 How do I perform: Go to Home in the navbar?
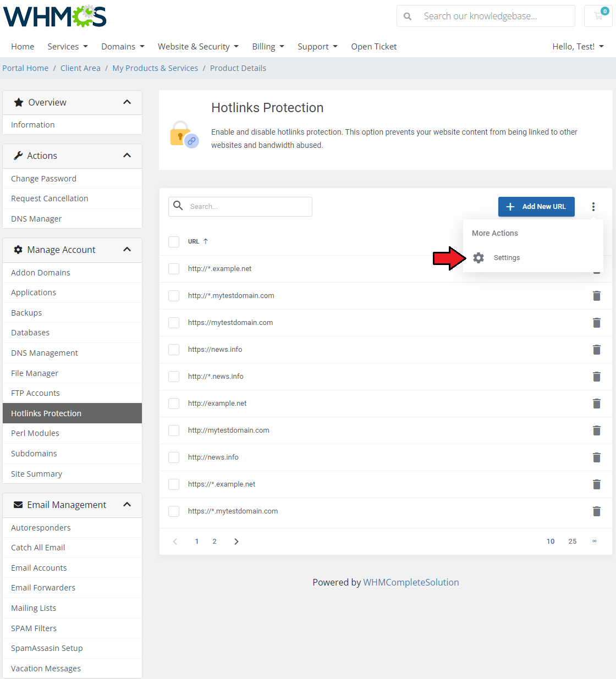click(23, 47)
